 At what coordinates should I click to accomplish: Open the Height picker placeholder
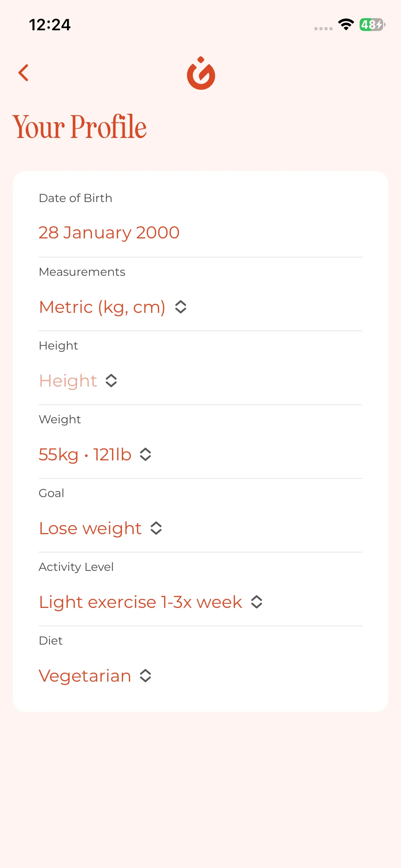click(68, 381)
